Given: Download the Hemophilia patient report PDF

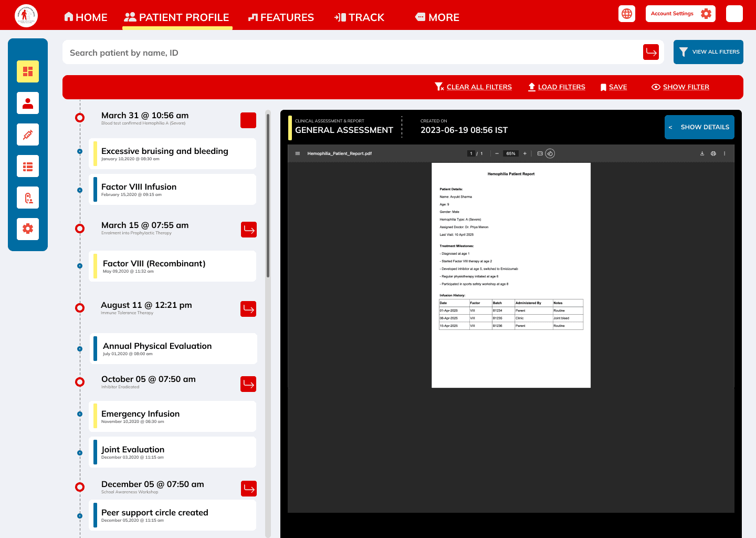Looking at the screenshot, I should [x=702, y=153].
